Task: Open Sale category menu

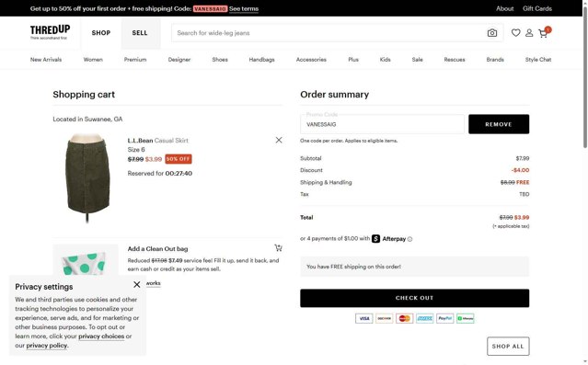Action: tap(418, 60)
